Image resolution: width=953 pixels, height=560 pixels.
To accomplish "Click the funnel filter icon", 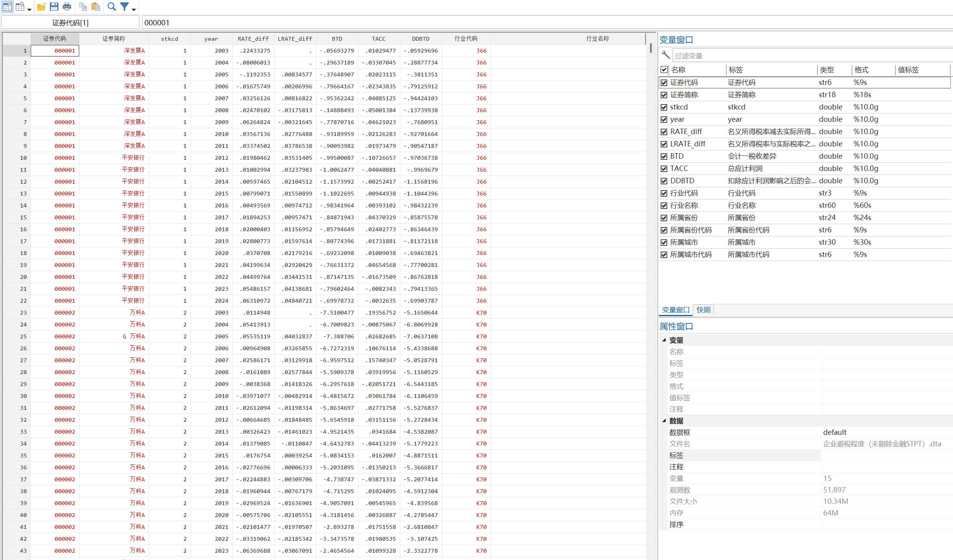I will (x=124, y=7).
